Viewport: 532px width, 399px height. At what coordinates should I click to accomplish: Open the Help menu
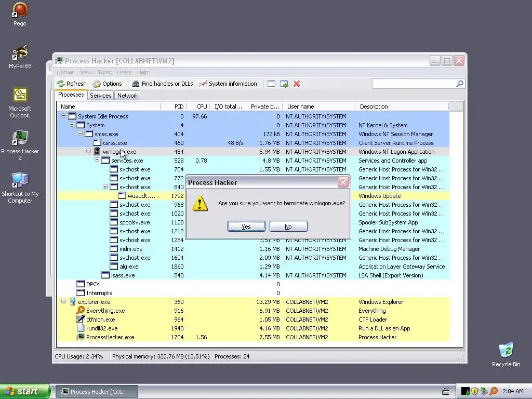142,72
